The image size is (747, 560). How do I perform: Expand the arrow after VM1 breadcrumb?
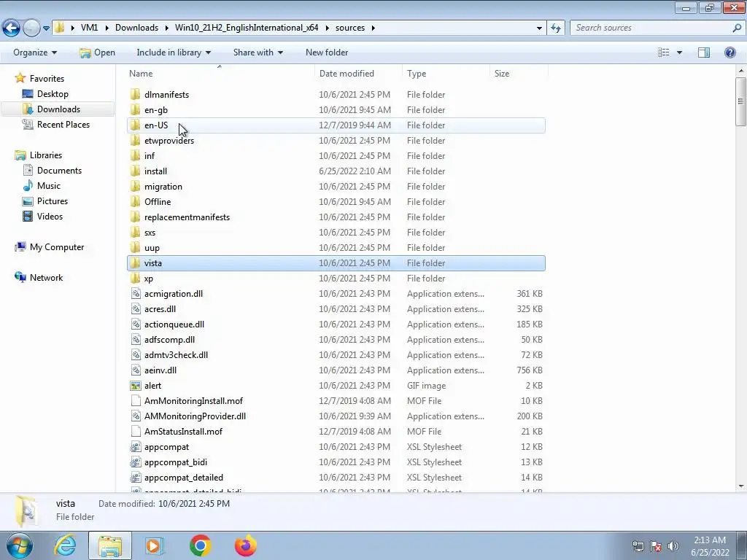pyautogui.click(x=106, y=28)
